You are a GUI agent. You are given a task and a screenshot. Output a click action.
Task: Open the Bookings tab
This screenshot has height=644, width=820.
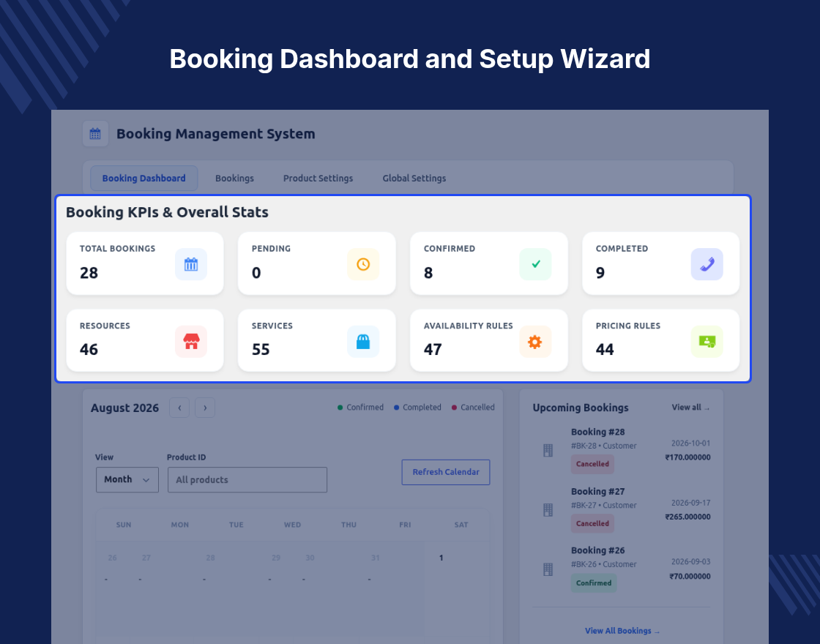click(x=234, y=179)
